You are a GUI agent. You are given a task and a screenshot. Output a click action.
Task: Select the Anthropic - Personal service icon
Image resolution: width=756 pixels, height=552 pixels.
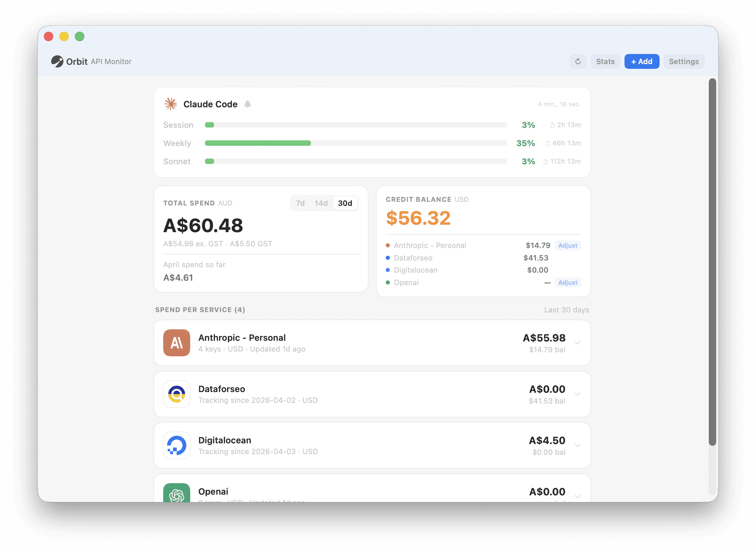(x=176, y=343)
